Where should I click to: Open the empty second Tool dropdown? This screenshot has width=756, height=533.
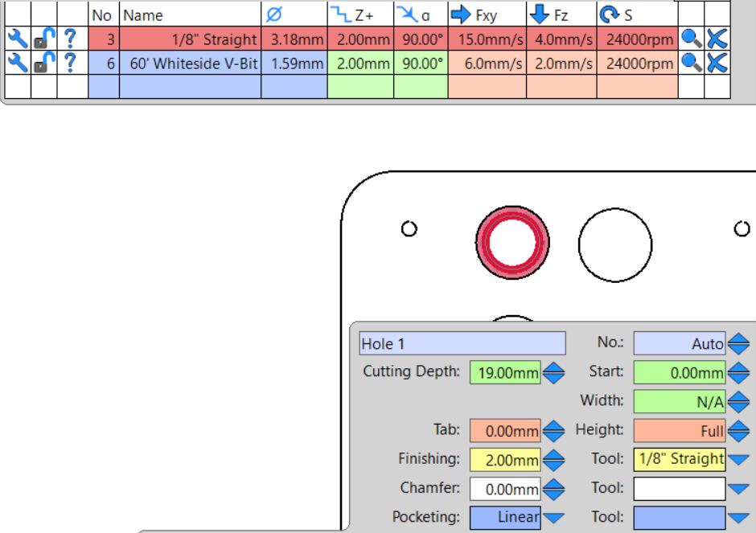tap(738, 489)
